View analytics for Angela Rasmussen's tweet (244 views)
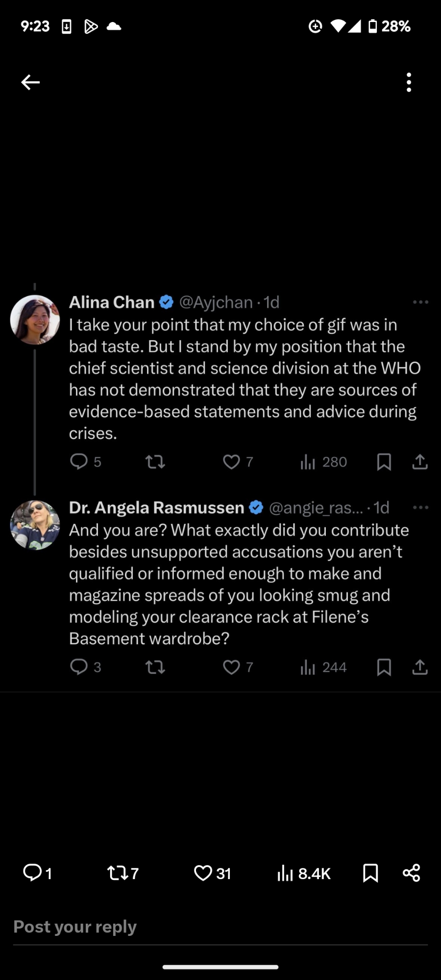Image resolution: width=441 pixels, height=980 pixels. point(323,667)
